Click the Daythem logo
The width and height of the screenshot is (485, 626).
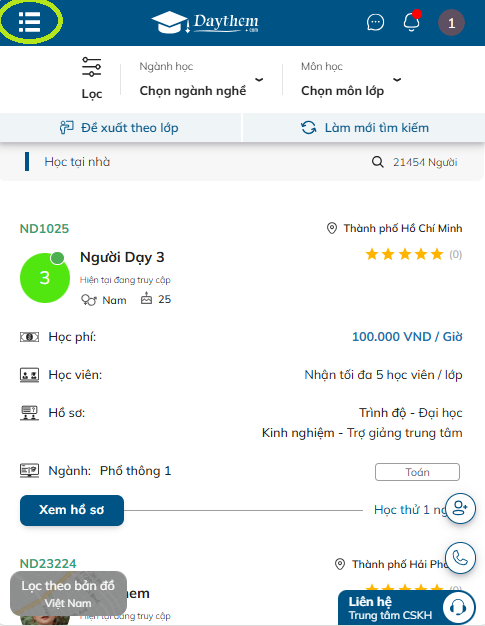[205, 22]
